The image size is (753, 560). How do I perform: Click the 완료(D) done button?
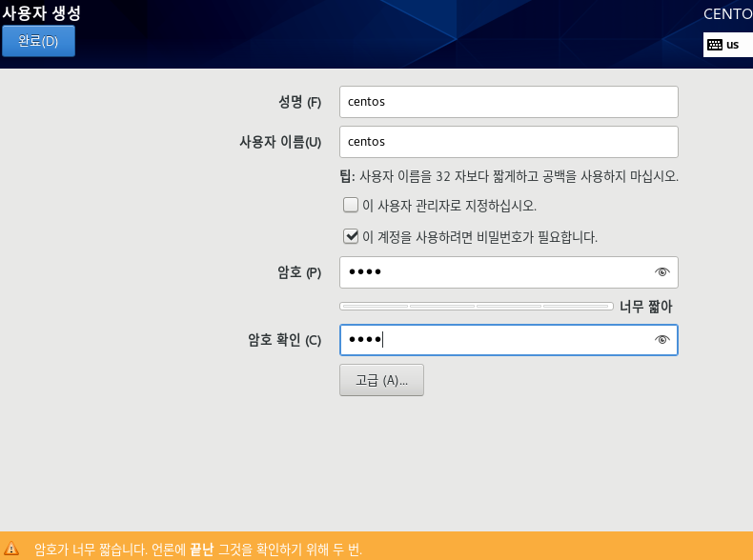coord(38,41)
